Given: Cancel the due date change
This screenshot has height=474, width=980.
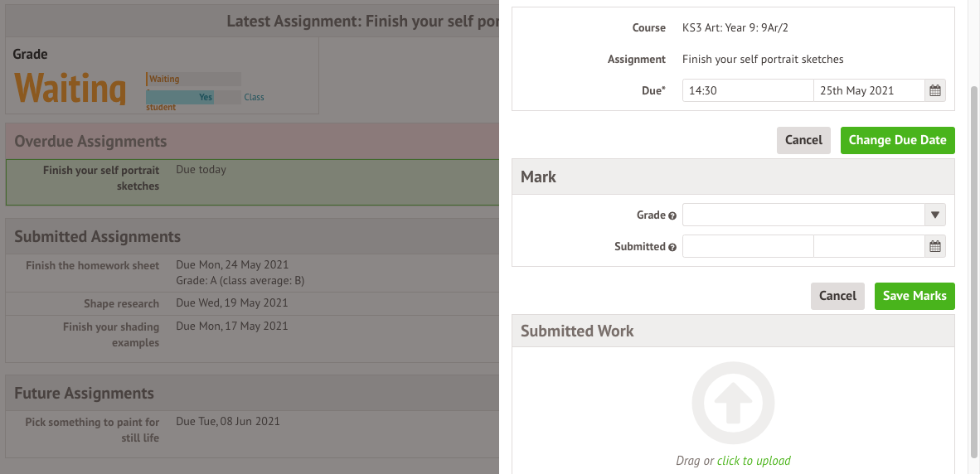Looking at the screenshot, I should (803, 141).
